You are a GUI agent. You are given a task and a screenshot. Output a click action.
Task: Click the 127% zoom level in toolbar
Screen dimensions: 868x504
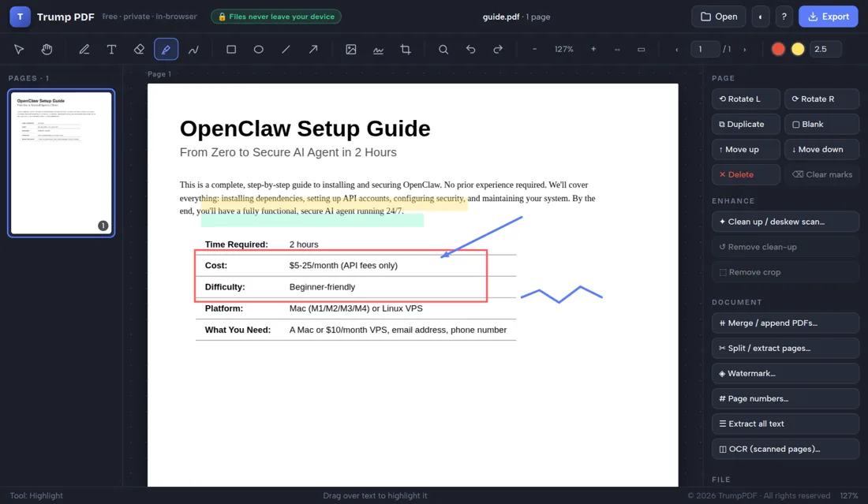tap(563, 49)
